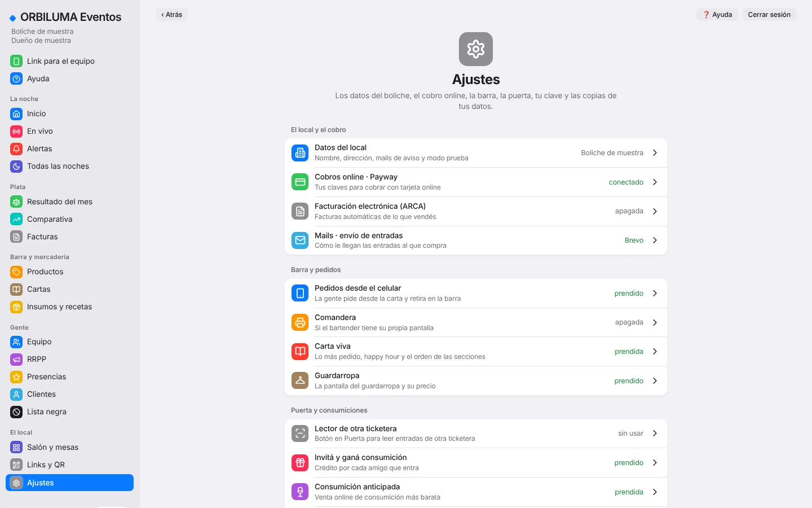Open Link para el equipo link
Screen dimensions: 812x508
(x=69, y=61)
